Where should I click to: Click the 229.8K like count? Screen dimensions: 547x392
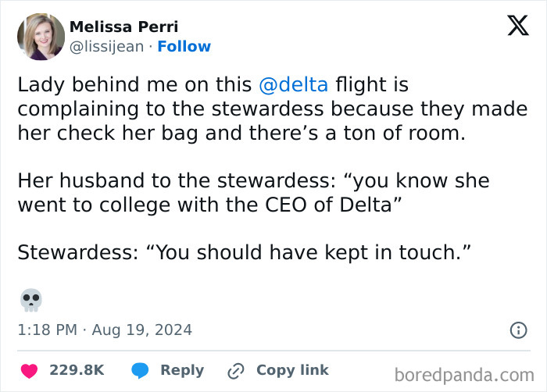click(x=77, y=370)
